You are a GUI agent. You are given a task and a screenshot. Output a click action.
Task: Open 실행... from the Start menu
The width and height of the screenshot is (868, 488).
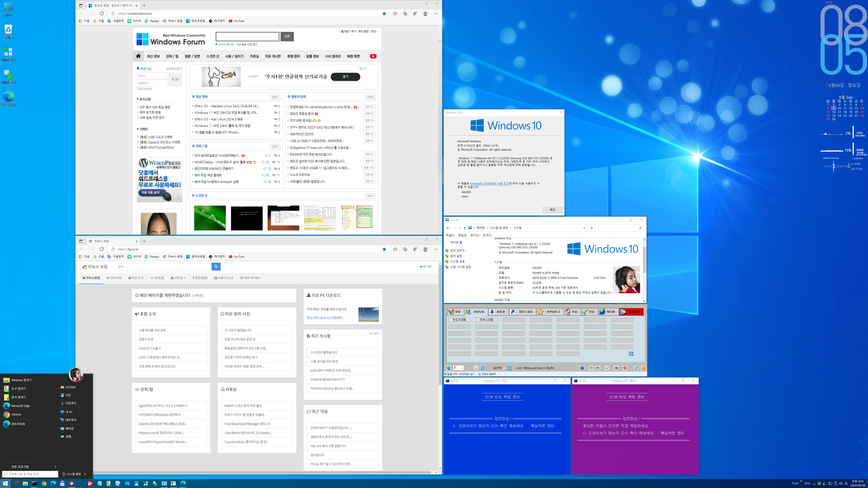pos(69,436)
